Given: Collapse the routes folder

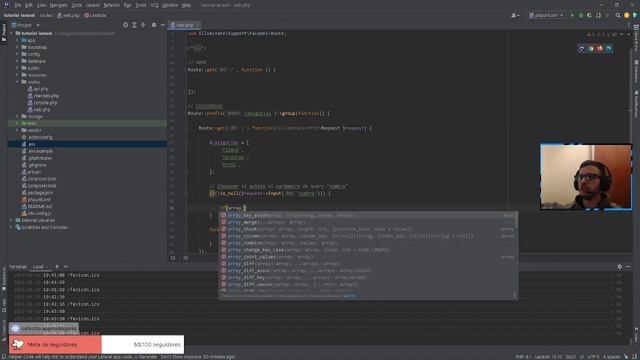Looking at the screenshot, I should pyautogui.click(x=17, y=82).
